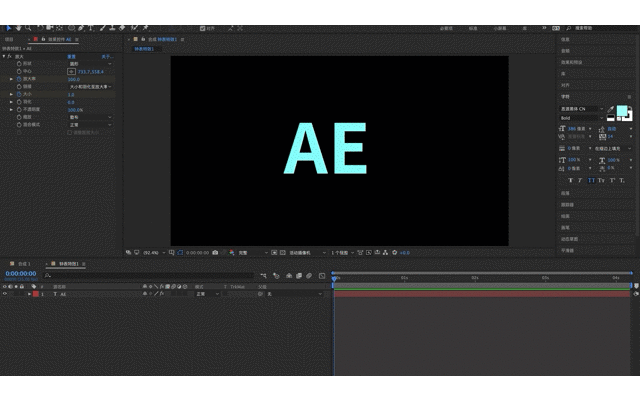Click the black and white swatch preset
Image resolution: width=640 pixels, height=400 pixels.
(611, 118)
